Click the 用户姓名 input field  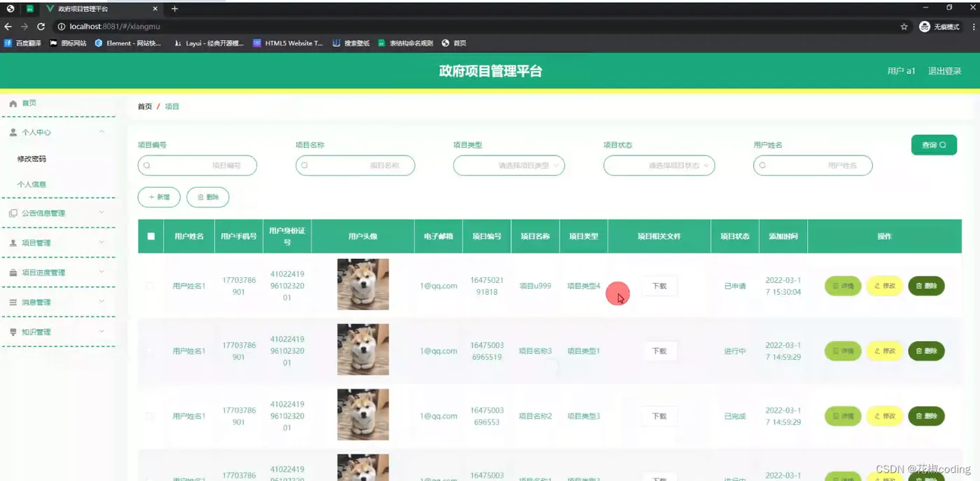click(x=813, y=165)
